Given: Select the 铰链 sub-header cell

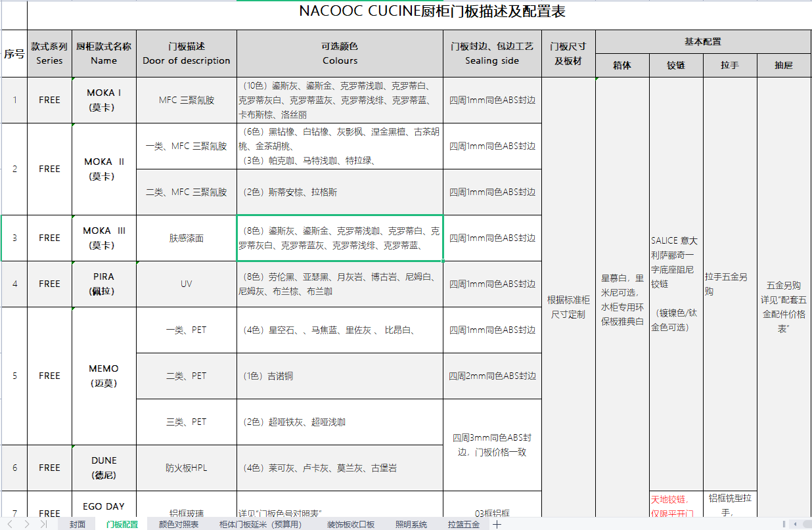Looking at the screenshot, I should pos(676,65).
